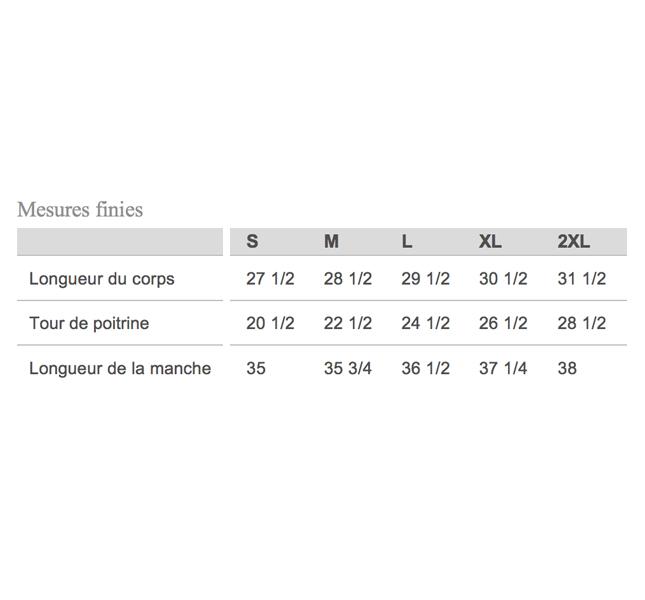
Task: Select the 37 1/4 sleeve length cell
Action: (503, 369)
